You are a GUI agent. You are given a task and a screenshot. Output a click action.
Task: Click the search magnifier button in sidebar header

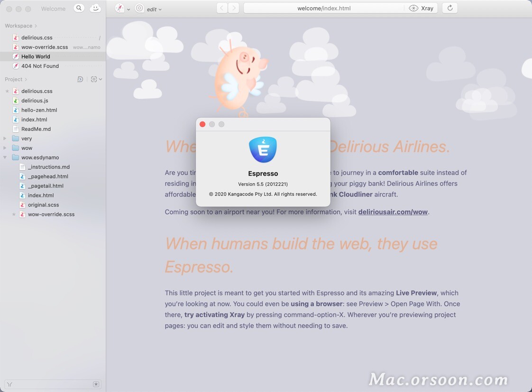(79, 8)
